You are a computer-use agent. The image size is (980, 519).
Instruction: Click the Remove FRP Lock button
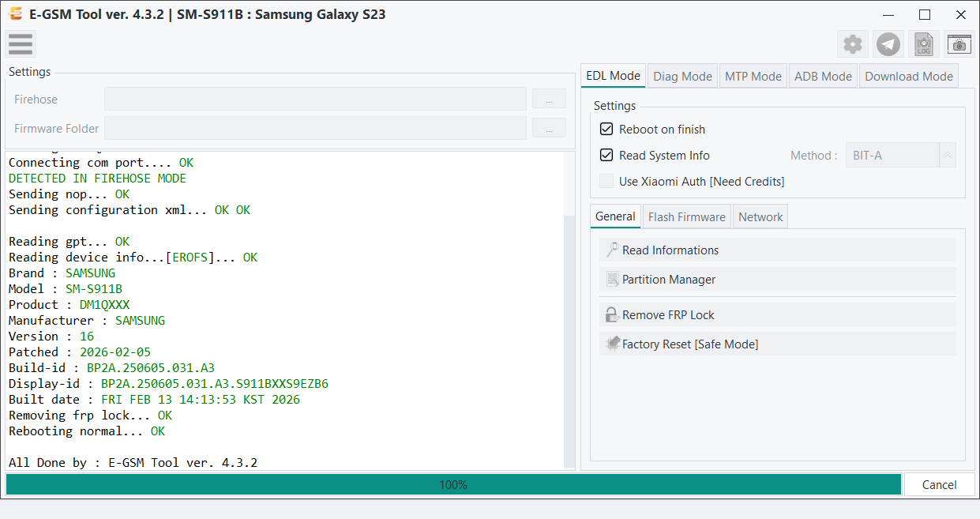click(x=777, y=314)
